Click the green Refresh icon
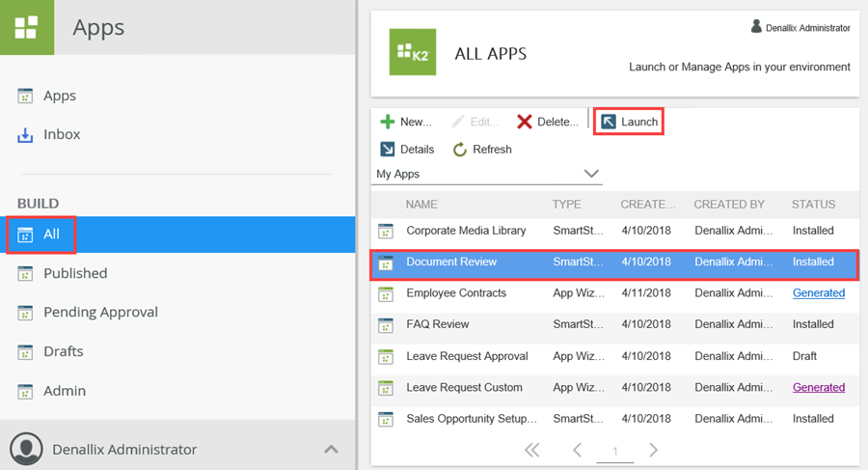 click(460, 150)
